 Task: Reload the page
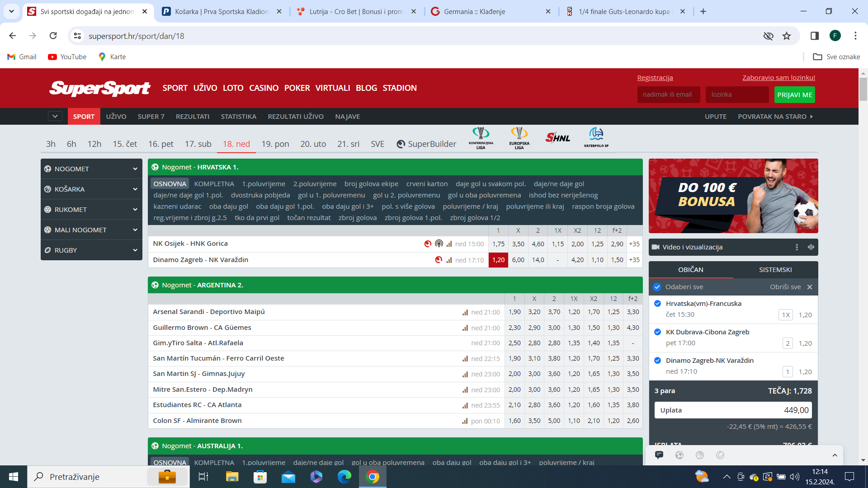(x=53, y=36)
